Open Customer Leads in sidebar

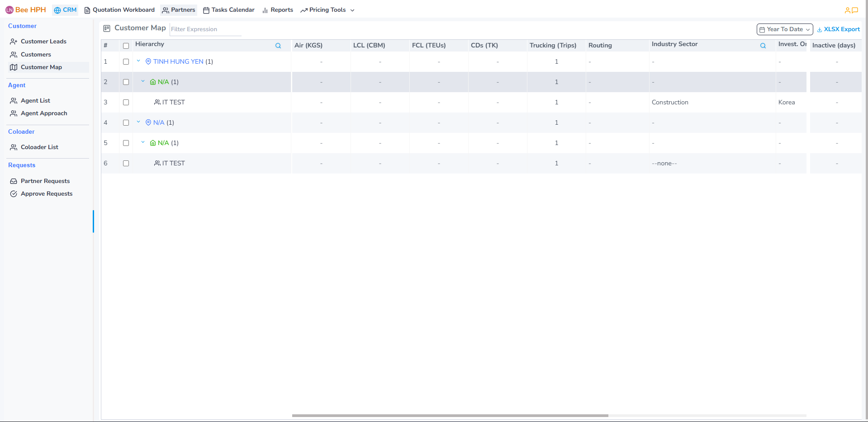43,42
